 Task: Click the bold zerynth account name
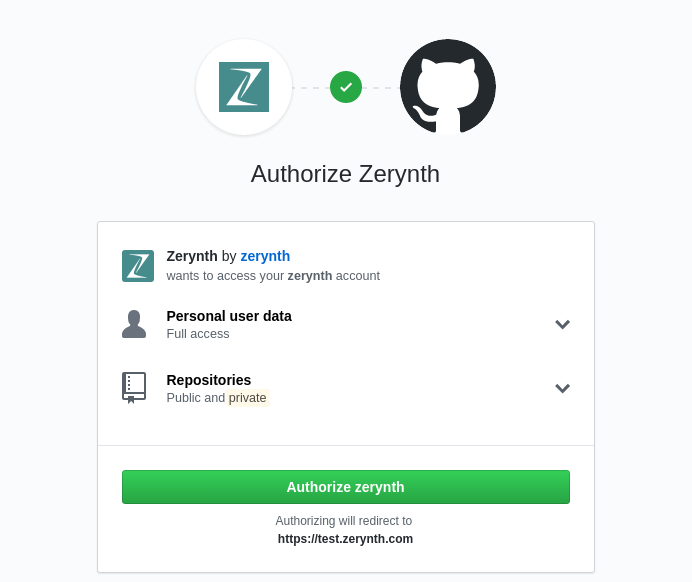[310, 276]
